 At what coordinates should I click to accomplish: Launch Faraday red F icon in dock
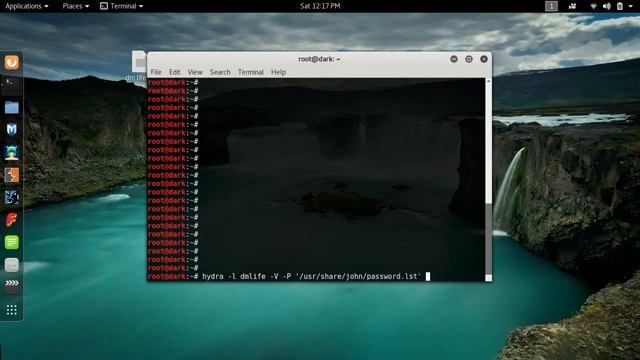coord(11,220)
